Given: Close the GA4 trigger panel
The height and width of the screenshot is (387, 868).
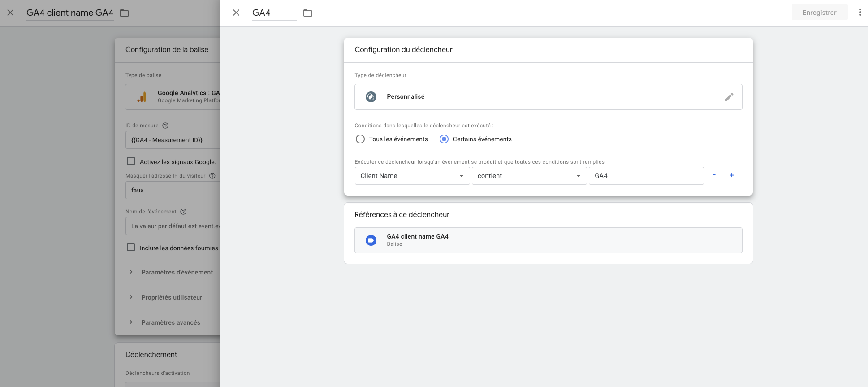Looking at the screenshot, I should (x=236, y=13).
